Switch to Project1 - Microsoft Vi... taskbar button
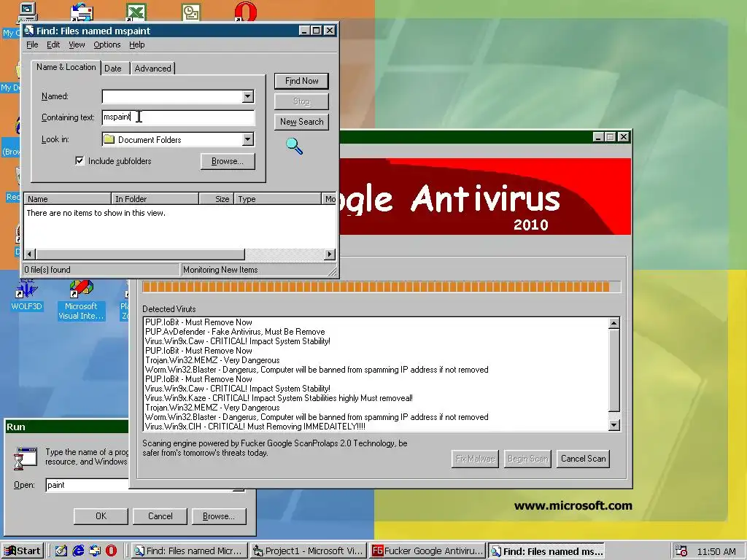This screenshot has height=560, width=747. coord(309,551)
